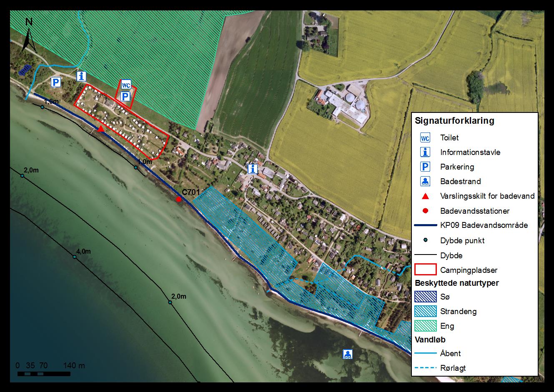Click the red warning sign triangle on the beach

tap(101, 129)
